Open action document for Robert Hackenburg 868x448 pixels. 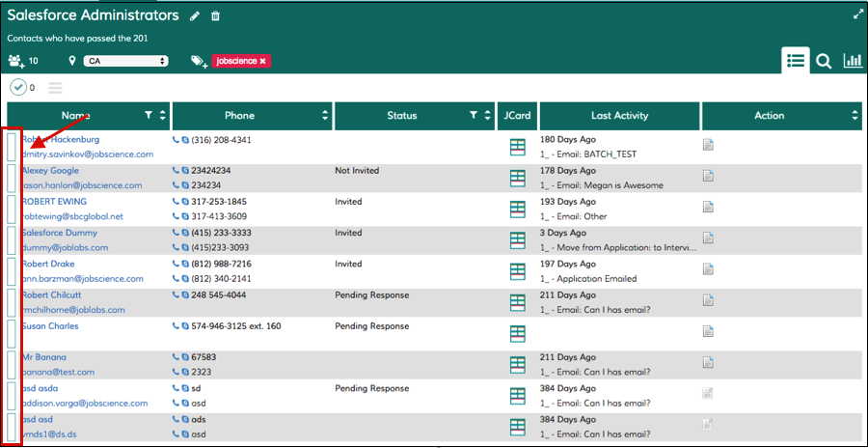(x=708, y=145)
